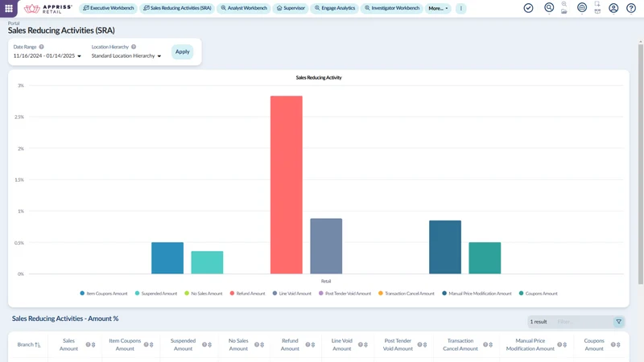644x362 pixels.
Task: Click the add-page plus icon in header
Action: point(597,4)
